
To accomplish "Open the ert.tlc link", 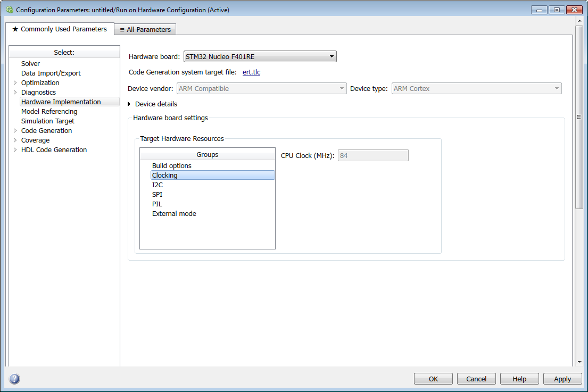I will 251,72.
